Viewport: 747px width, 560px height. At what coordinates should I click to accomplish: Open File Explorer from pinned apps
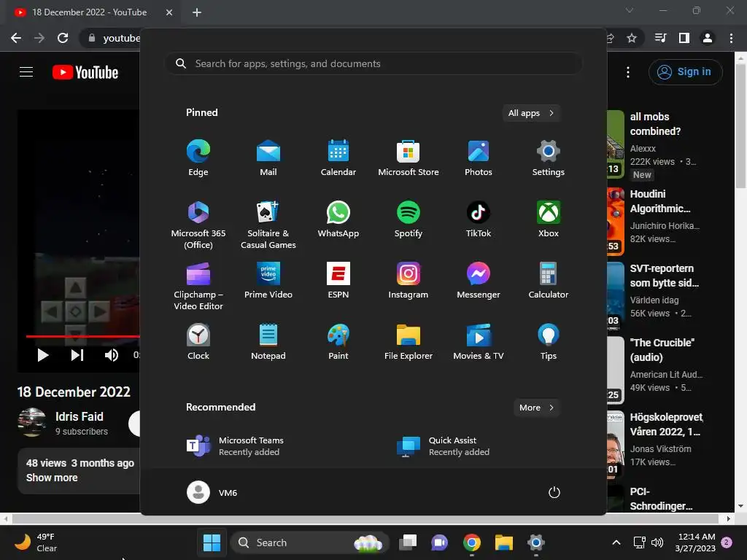coord(409,342)
